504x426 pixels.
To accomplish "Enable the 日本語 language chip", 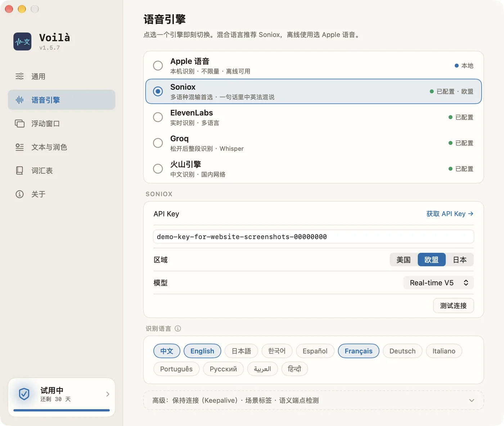I will coord(241,351).
